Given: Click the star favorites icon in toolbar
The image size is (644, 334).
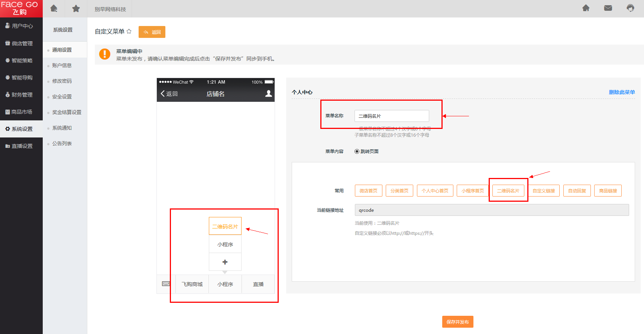Looking at the screenshot, I should click(76, 9).
